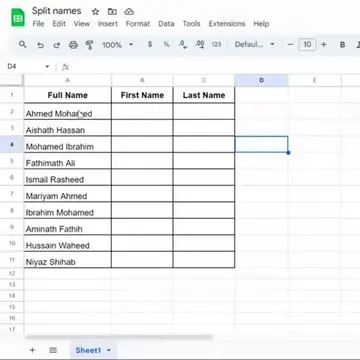Decrease decimal places
Viewport: 360px width, 360px height.
(183, 45)
